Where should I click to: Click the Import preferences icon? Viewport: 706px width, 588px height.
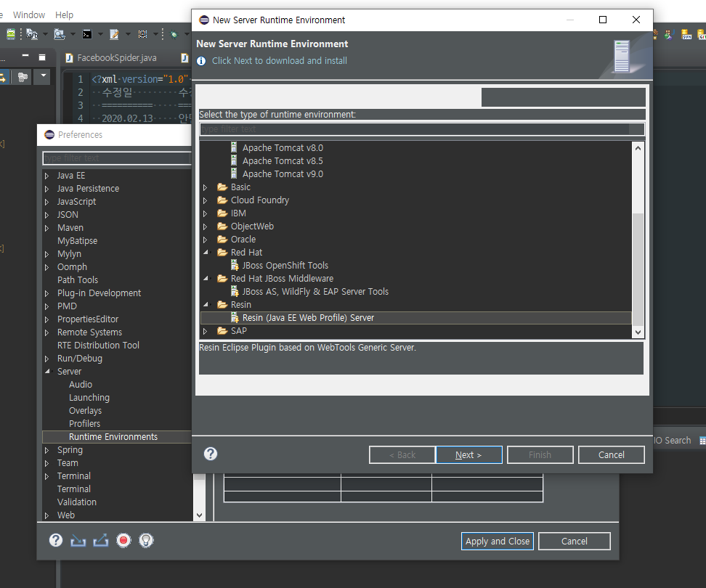(x=78, y=541)
